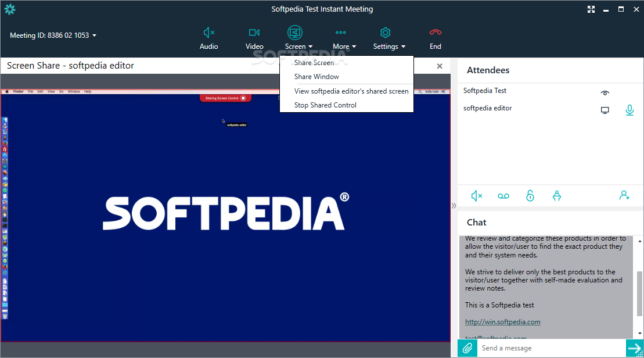Screen dimensions: 644x358
Task: Minimize the meeting window
Action: point(606,9)
